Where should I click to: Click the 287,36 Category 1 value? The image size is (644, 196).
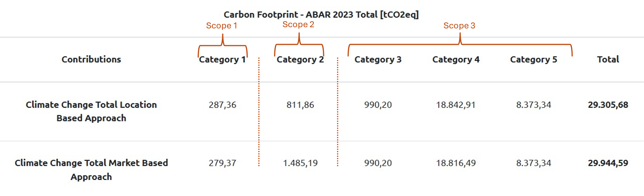(222, 105)
